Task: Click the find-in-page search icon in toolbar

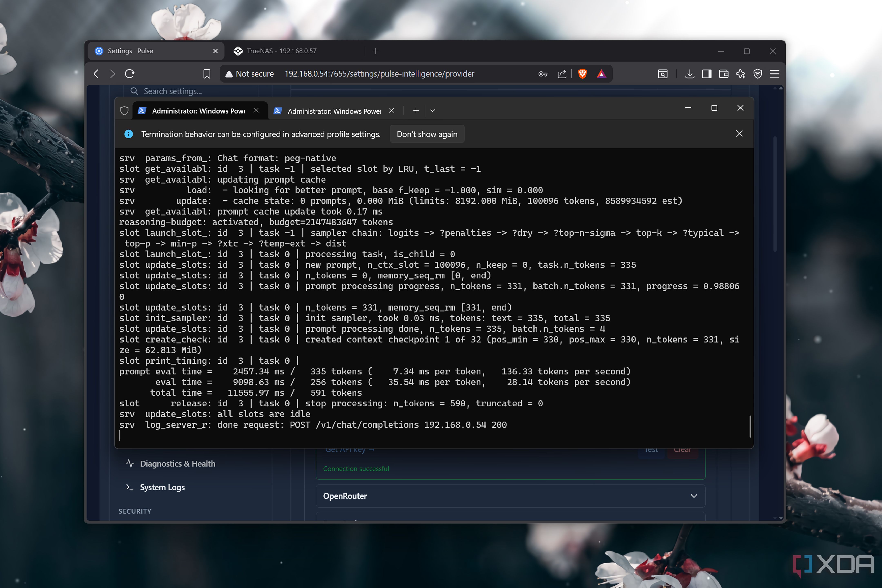Action: tap(663, 74)
